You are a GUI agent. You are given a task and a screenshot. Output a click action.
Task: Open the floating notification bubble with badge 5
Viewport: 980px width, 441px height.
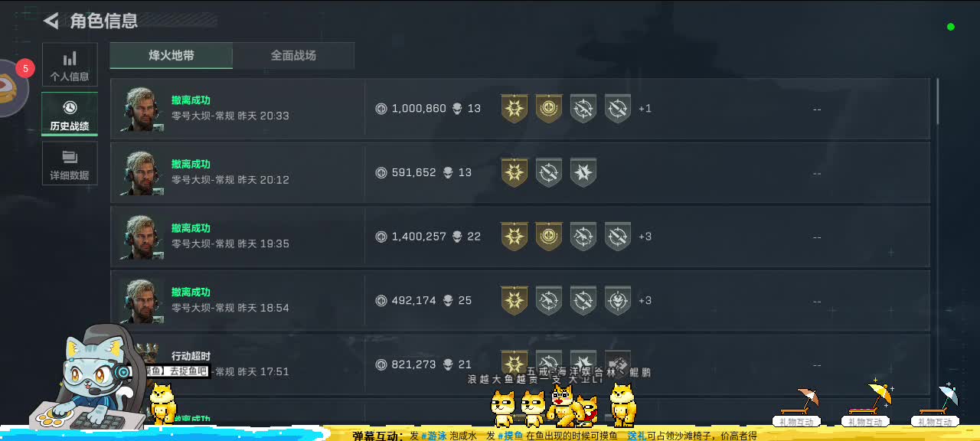tap(11, 87)
